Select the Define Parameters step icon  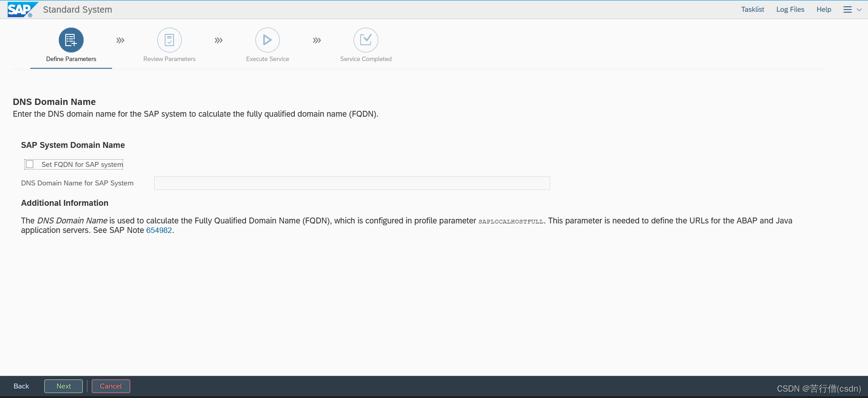pos(71,40)
